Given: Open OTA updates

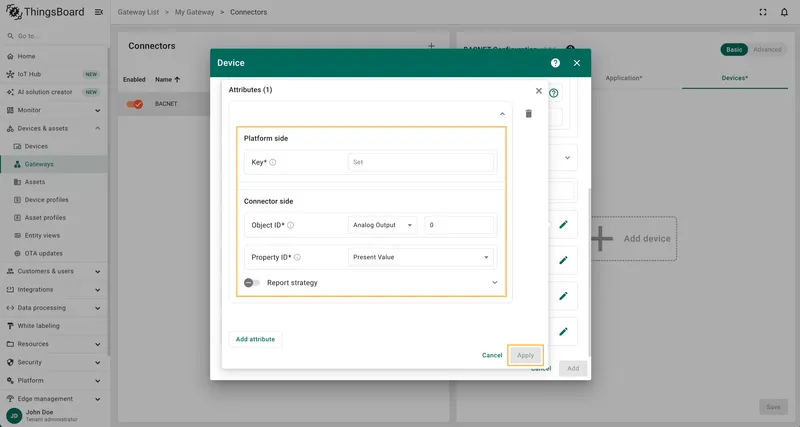Looking at the screenshot, I should tap(54, 253).
